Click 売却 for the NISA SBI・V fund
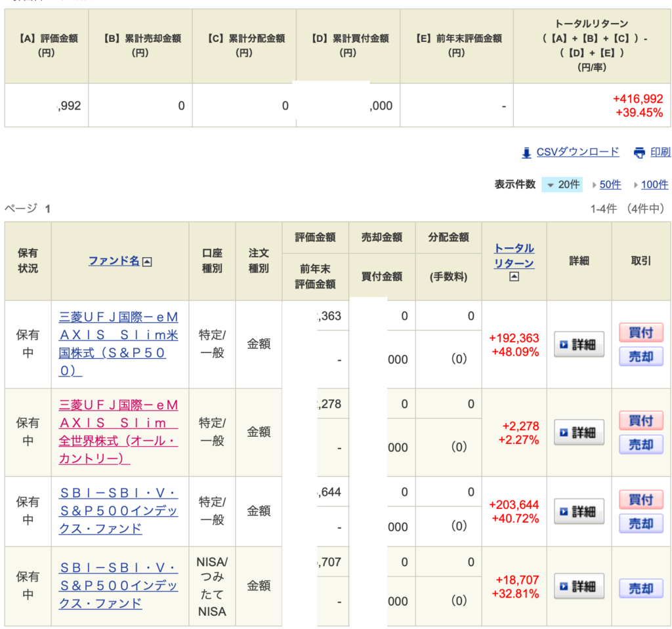This screenshot has height=629, width=672. click(640, 588)
